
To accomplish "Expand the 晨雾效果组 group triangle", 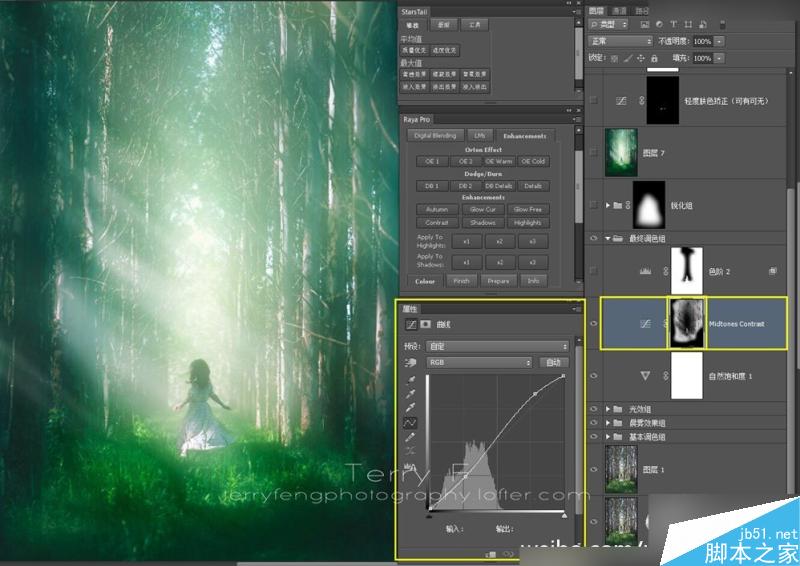I will point(608,423).
